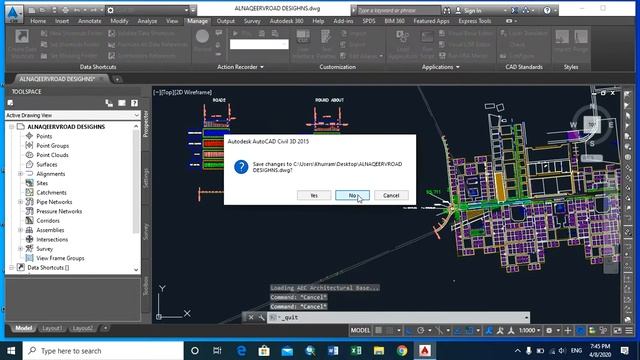This screenshot has height=360, width=640.
Task: Switch to the Analyze ribbon tab
Action: (x=147, y=21)
